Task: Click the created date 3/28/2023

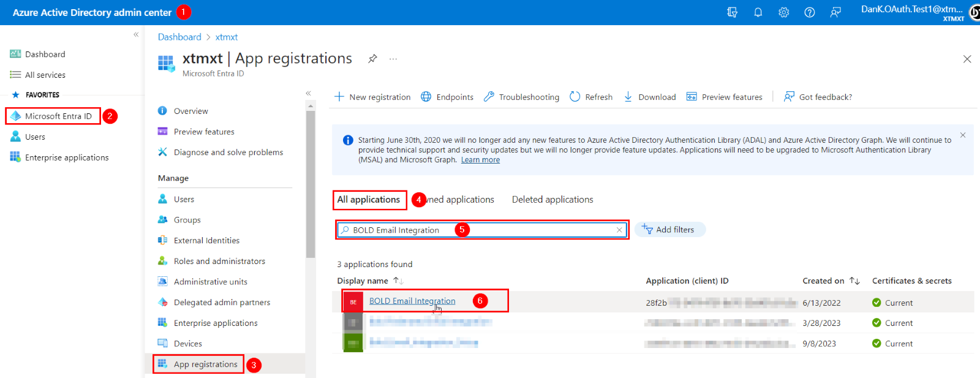Action: pos(821,323)
